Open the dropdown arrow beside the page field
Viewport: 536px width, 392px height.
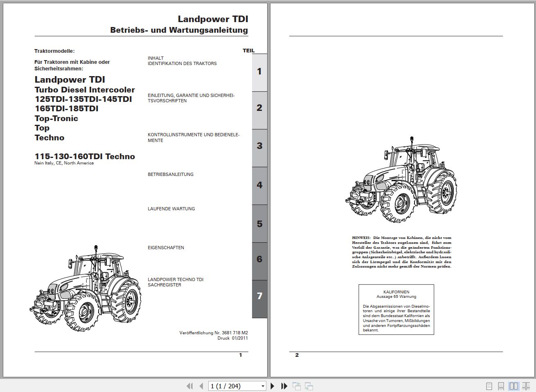(263, 386)
